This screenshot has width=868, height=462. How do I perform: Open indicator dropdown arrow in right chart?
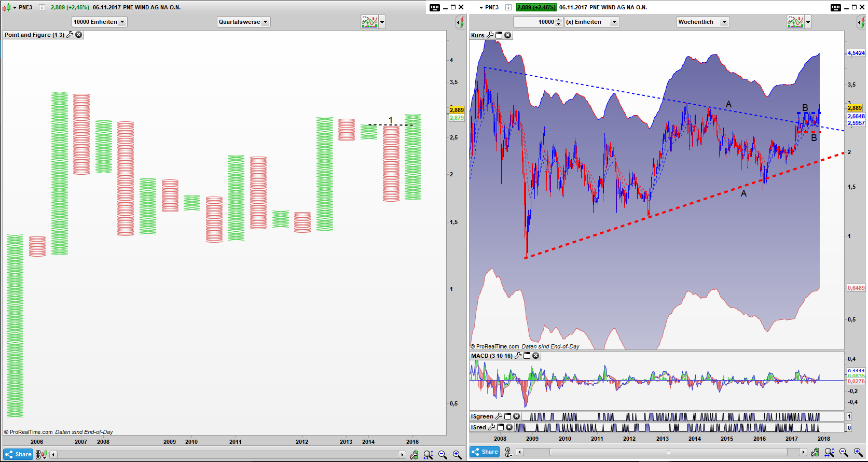(808, 22)
